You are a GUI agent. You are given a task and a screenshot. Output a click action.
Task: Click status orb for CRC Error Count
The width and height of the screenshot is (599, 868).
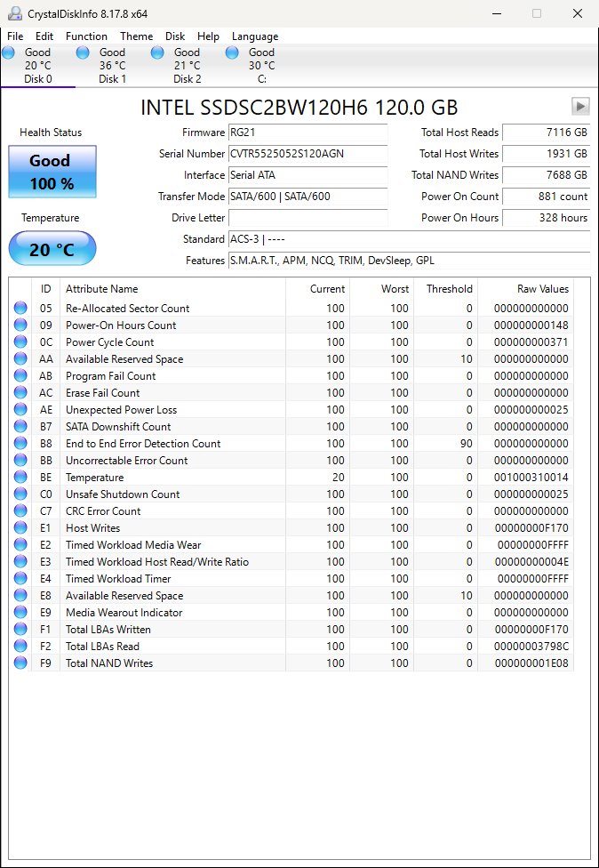[x=20, y=510]
